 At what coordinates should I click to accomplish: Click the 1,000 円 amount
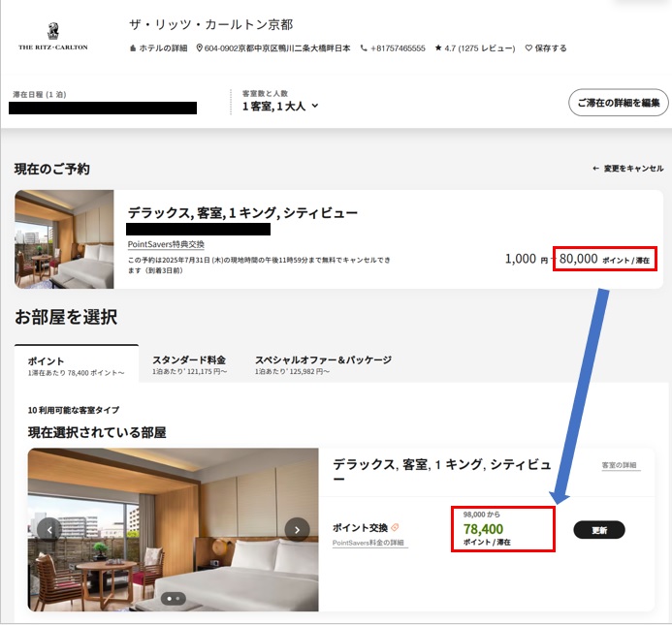pos(527,259)
